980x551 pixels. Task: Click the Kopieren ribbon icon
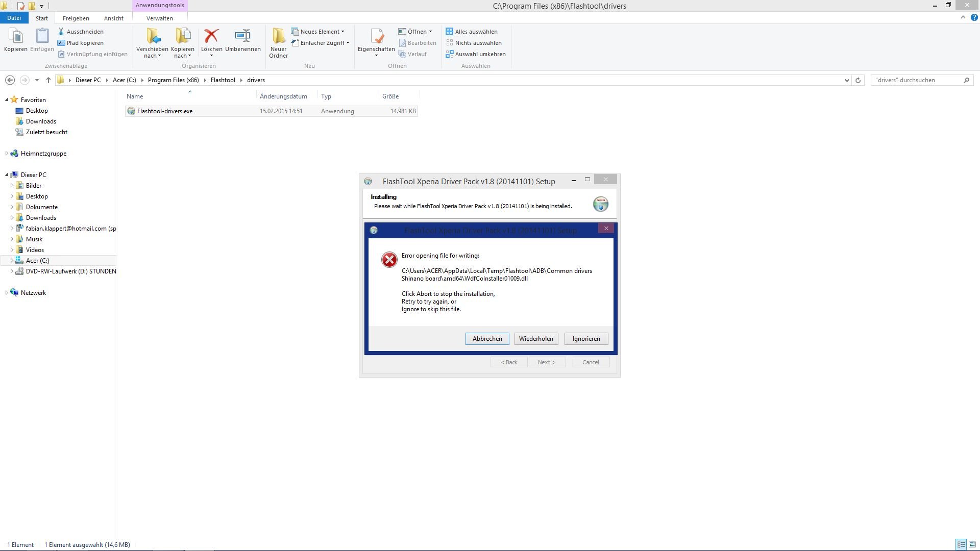click(15, 37)
